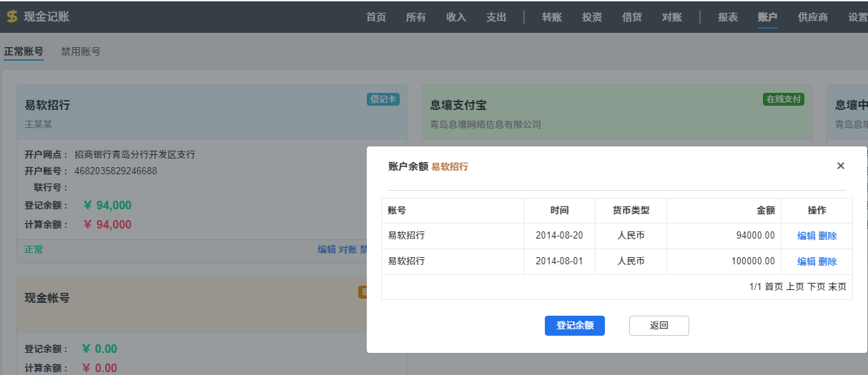
Task: Open the 转账 menu item
Action: [x=552, y=17]
